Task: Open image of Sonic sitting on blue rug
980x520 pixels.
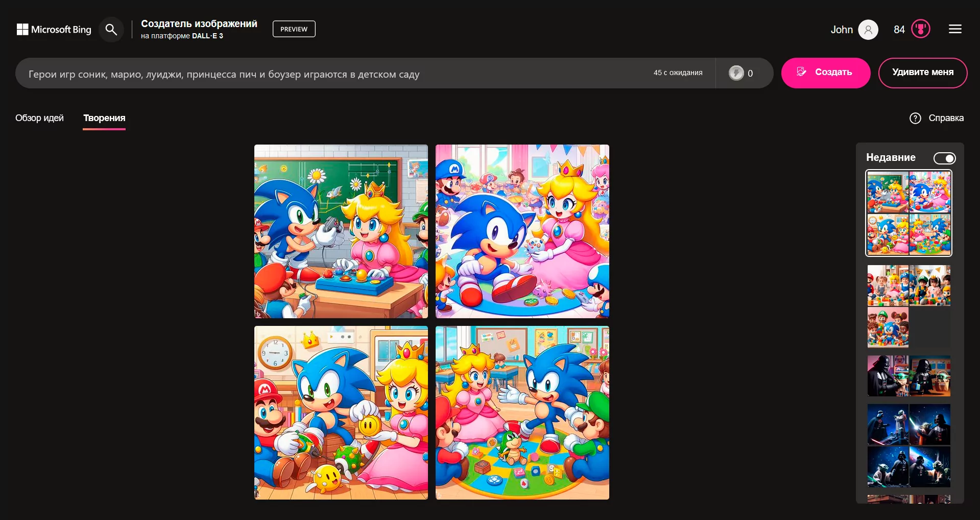Action: pyautogui.click(x=522, y=231)
